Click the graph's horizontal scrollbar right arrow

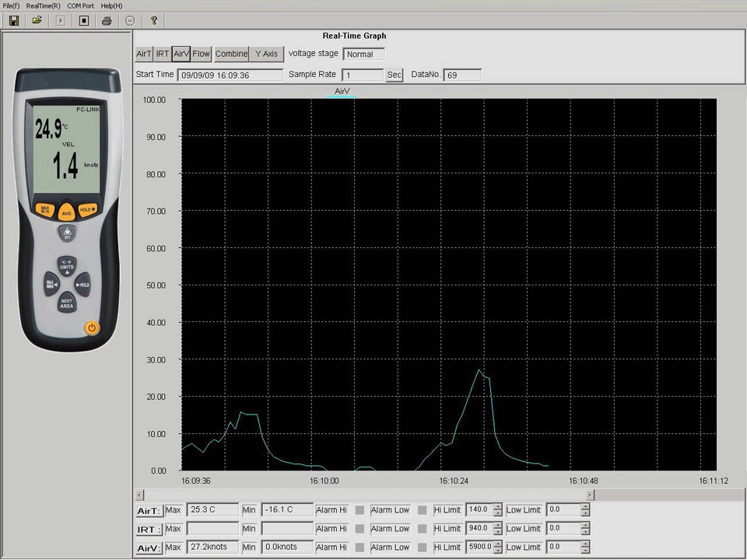coord(590,495)
